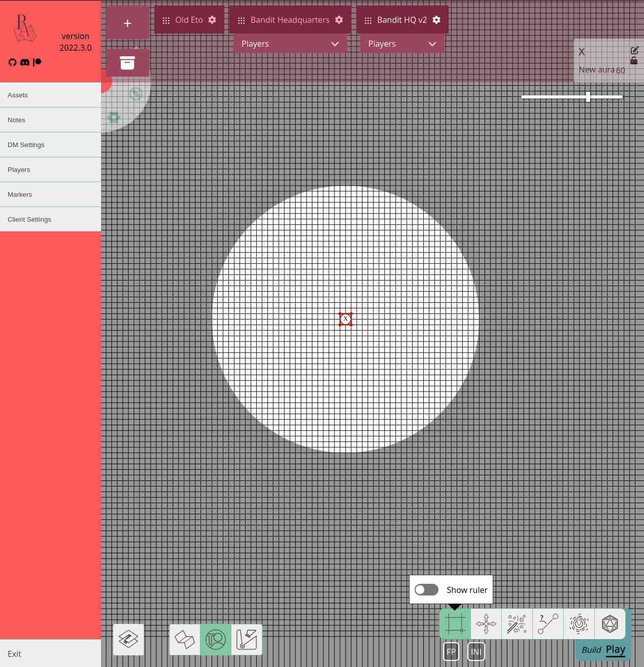Open Bandit HQ v2 settings gear

click(436, 20)
